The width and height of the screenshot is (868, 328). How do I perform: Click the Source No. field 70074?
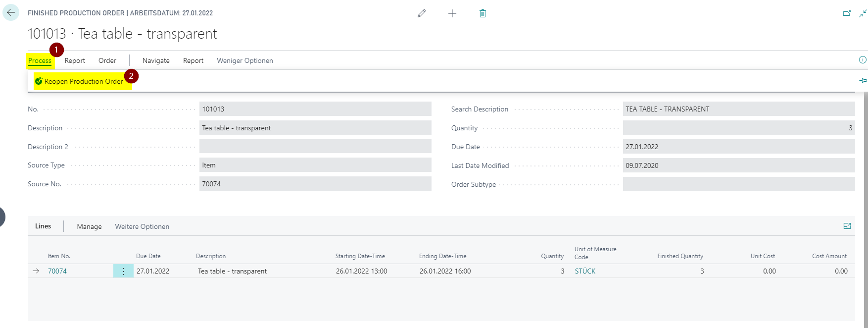pyautogui.click(x=315, y=184)
